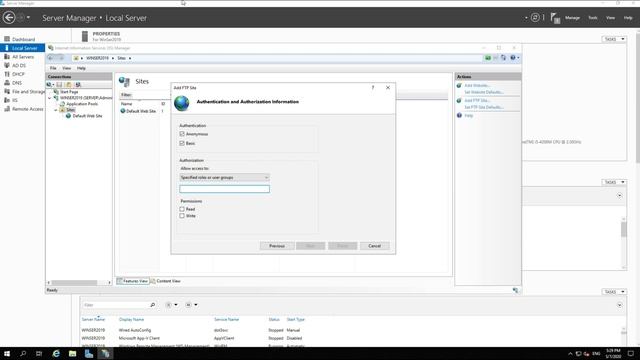Click Add FTP Site action link

pos(477,100)
